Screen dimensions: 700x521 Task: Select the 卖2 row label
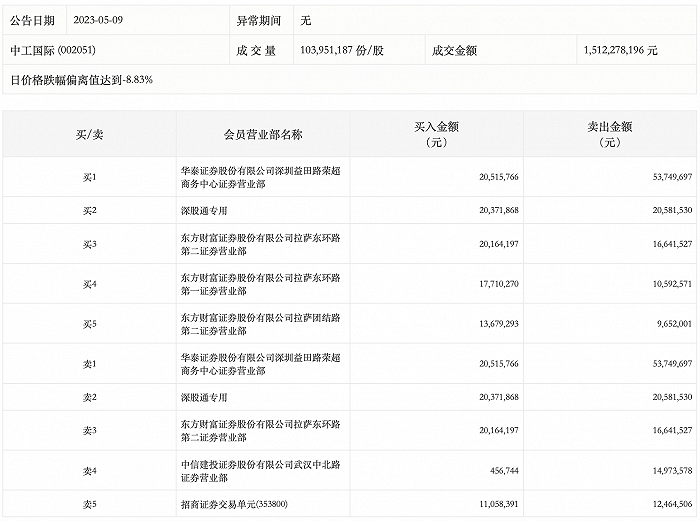[89, 398]
